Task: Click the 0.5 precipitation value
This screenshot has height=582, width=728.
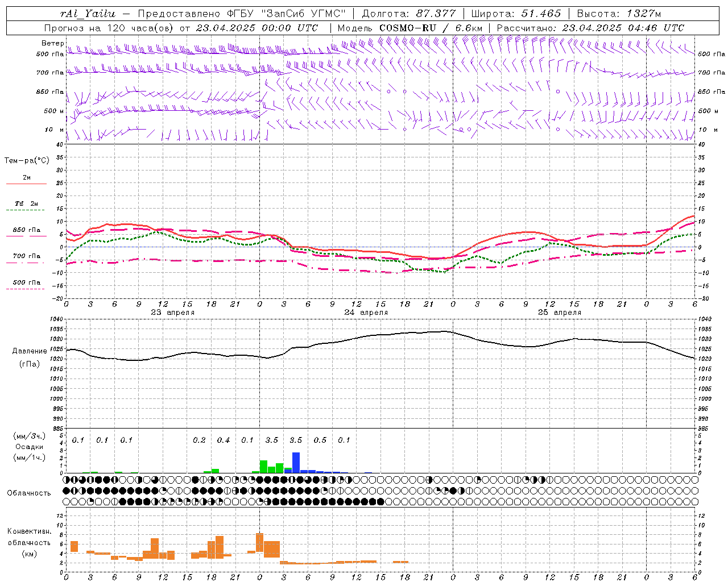Action: coord(320,440)
